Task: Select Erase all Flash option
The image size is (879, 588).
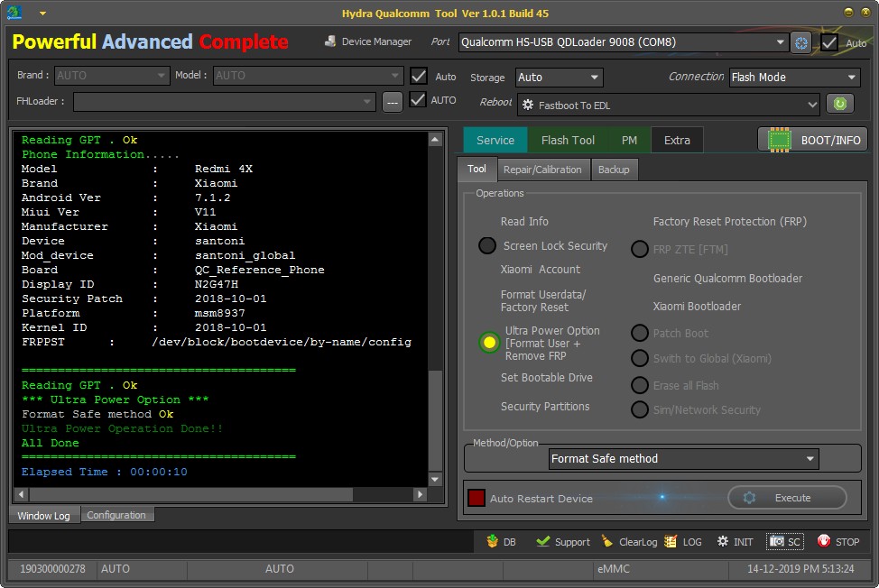Action: [640, 385]
